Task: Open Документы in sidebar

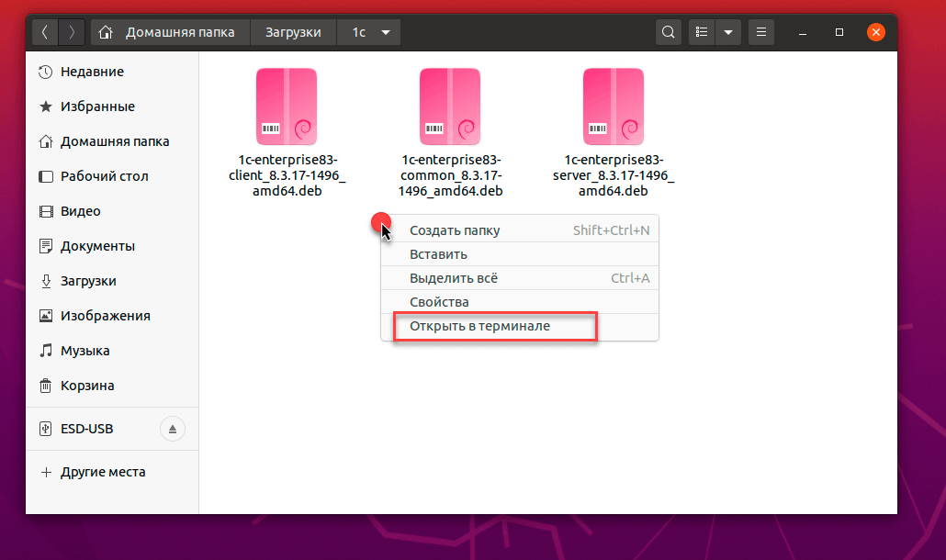Action: point(97,246)
